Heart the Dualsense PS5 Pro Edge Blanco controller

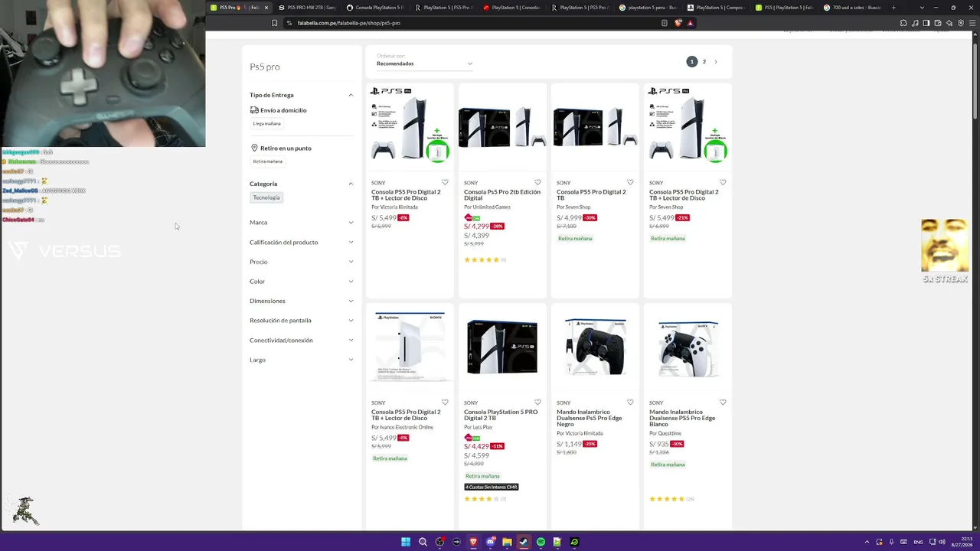click(x=723, y=403)
